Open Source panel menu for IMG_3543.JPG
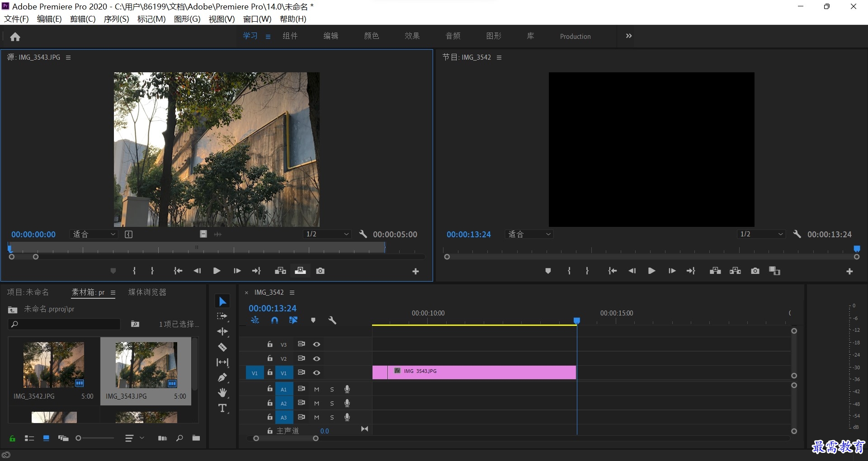The height and width of the screenshot is (461, 868). tap(68, 57)
